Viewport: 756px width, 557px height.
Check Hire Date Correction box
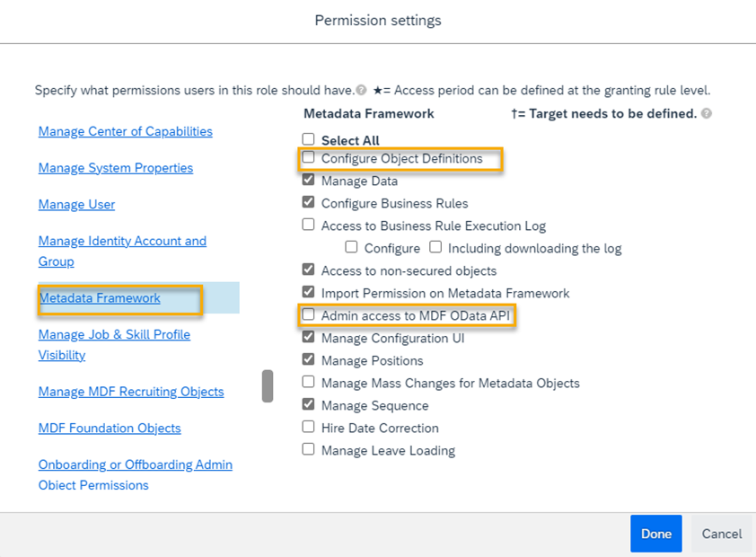[308, 427]
